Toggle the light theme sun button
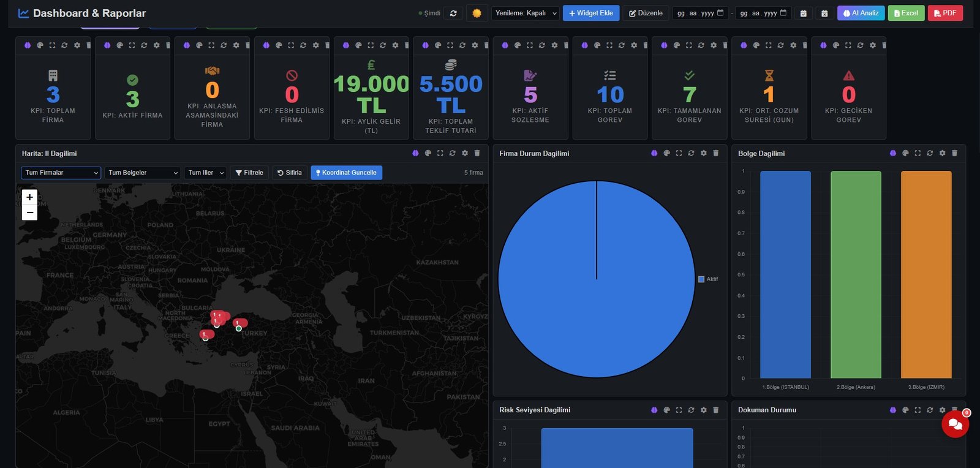980x468 pixels. pyautogui.click(x=477, y=13)
